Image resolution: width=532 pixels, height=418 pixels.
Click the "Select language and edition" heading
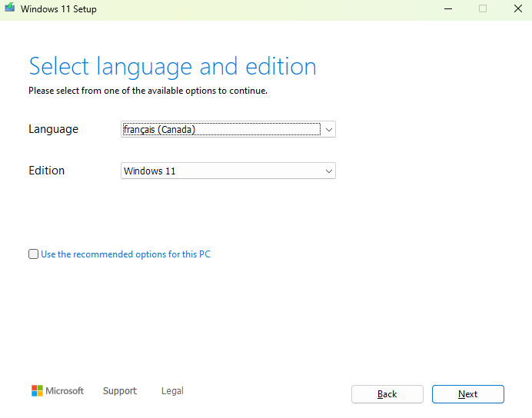pos(172,66)
